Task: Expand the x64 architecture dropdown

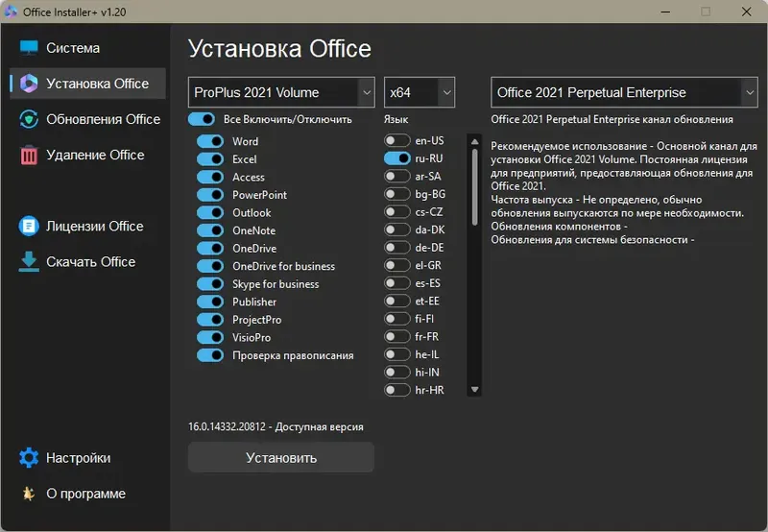Action: pyautogui.click(x=419, y=92)
